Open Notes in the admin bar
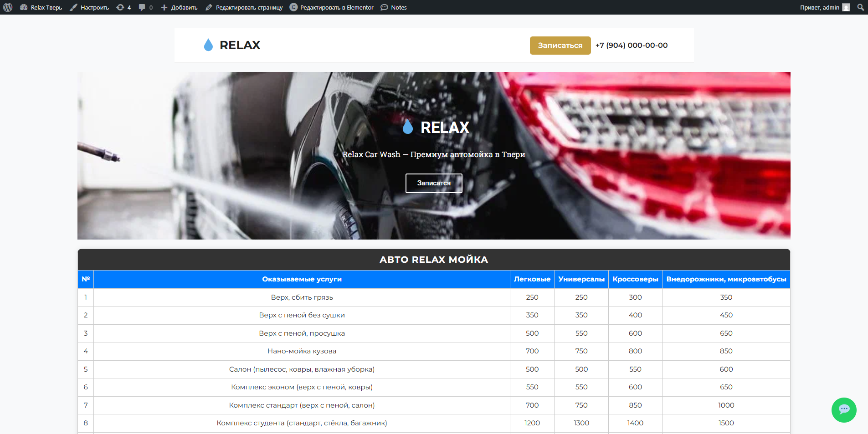 [x=394, y=7]
